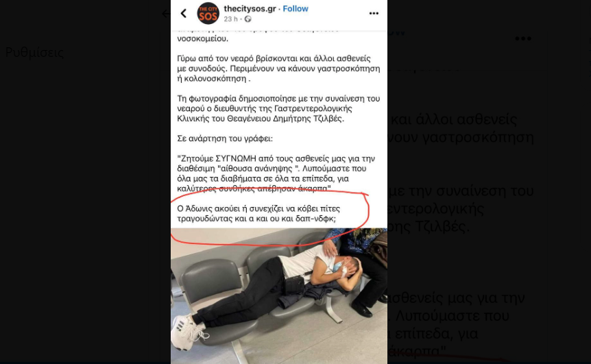Image resolution: width=591 pixels, height=364 pixels.
Task: Click the paragraph starting with Γύρω από τον νεαρό
Action: coord(278,69)
